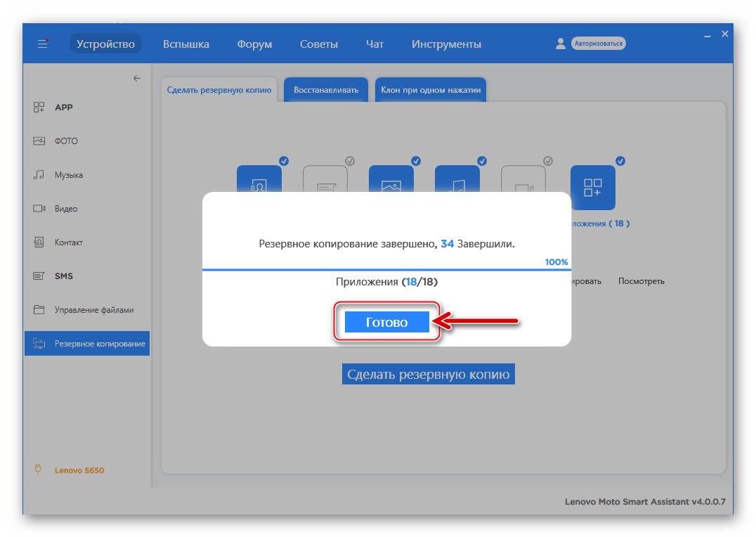
Task: Click the APP grid icon in sidebar
Action: coord(39,107)
